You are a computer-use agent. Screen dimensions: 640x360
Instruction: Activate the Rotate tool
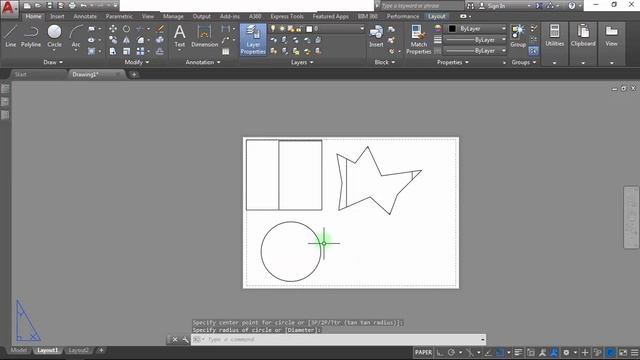[x=127, y=29]
